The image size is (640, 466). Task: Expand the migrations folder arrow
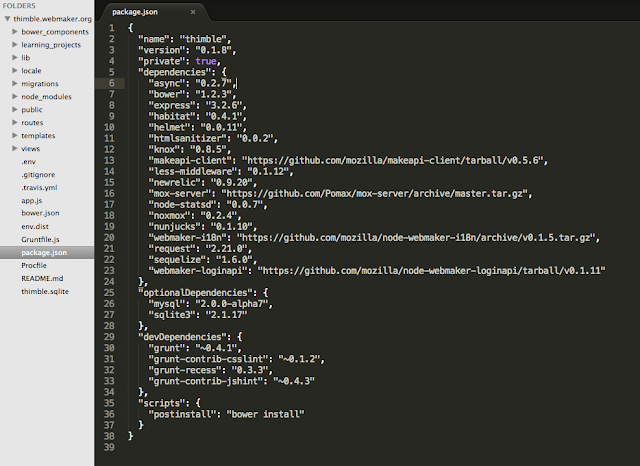click(x=15, y=84)
